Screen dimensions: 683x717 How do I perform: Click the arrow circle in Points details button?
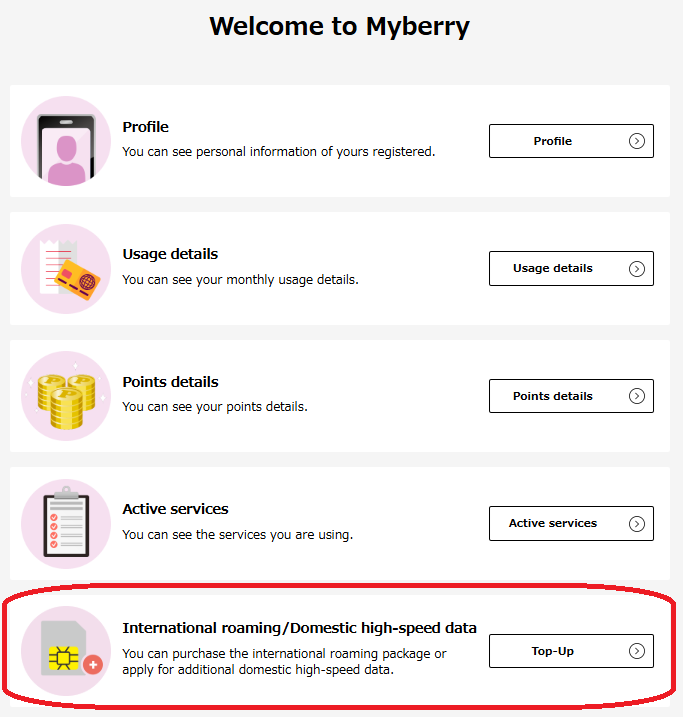637,396
